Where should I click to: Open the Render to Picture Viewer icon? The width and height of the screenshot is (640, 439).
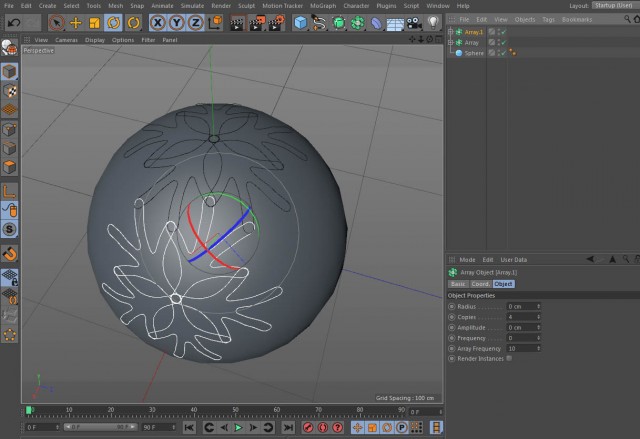[257, 23]
